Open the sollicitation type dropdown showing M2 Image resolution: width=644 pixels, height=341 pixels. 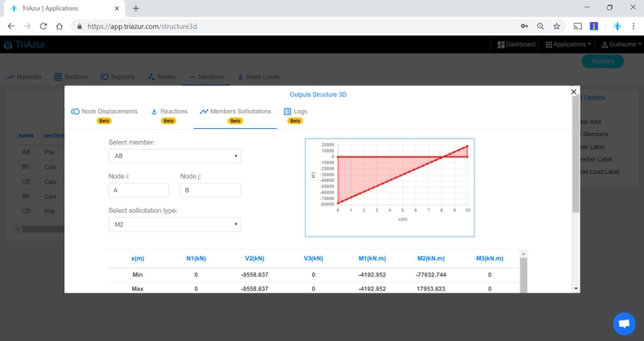[174, 224]
